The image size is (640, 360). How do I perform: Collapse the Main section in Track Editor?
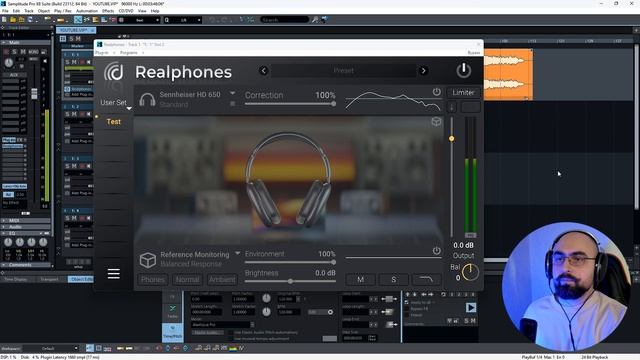25,42
